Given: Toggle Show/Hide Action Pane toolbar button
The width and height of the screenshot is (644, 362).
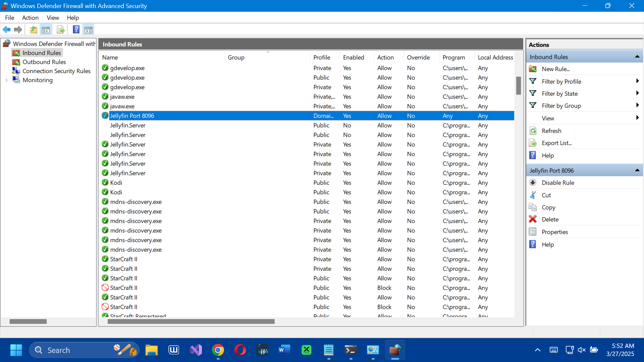Looking at the screenshot, I should (89, 30).
